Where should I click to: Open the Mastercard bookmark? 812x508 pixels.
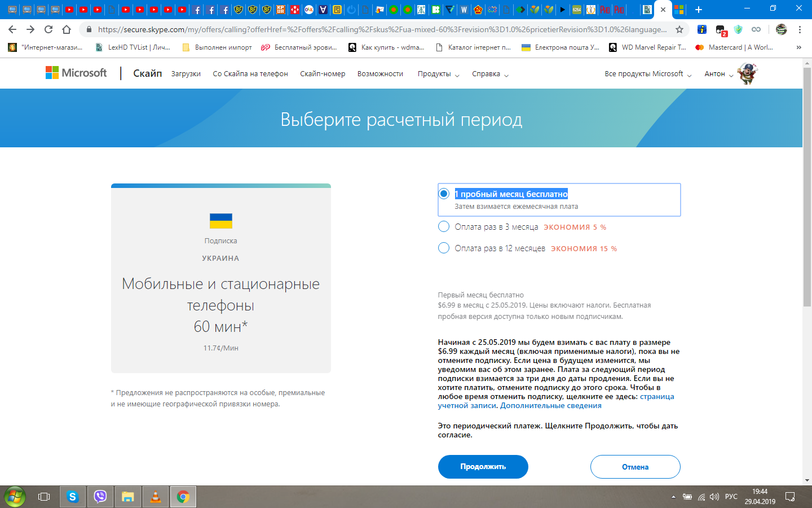pyautogui.click(x=734, y=47)
